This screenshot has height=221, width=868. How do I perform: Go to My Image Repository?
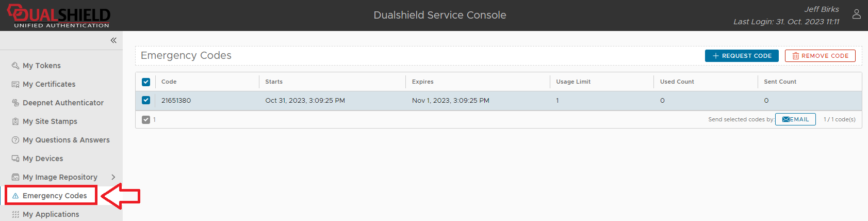pos(60,177)
